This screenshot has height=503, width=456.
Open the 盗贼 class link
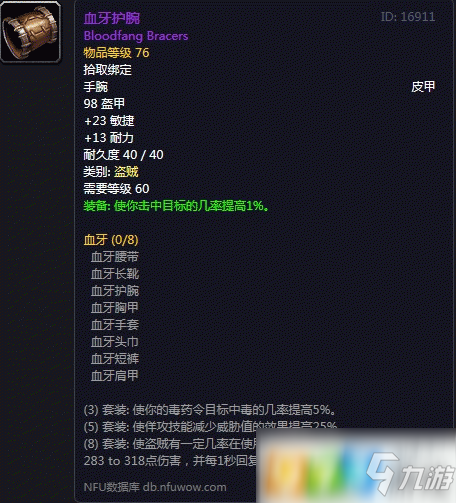[x=126, y=172]
